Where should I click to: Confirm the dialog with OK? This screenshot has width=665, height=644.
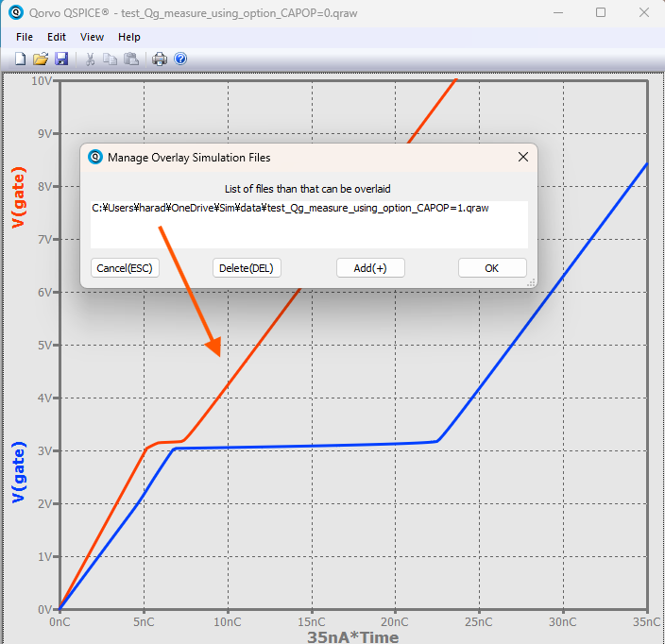pos(491,268)
